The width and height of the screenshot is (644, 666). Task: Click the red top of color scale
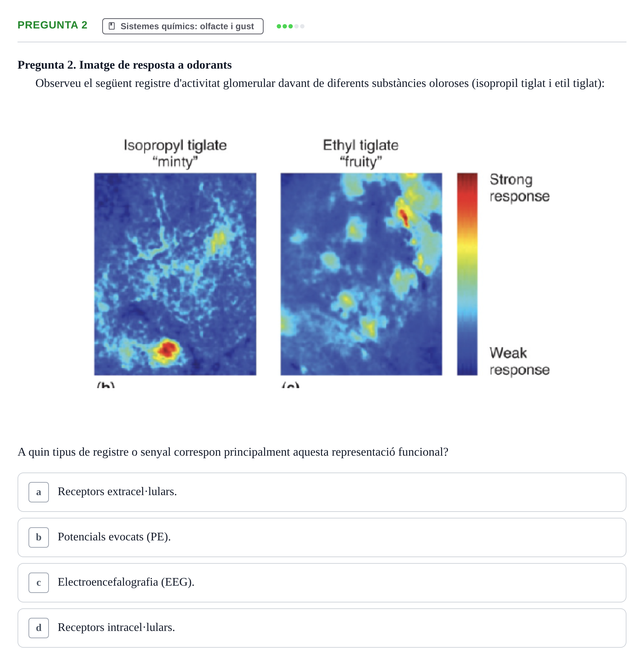pos(467,186)
